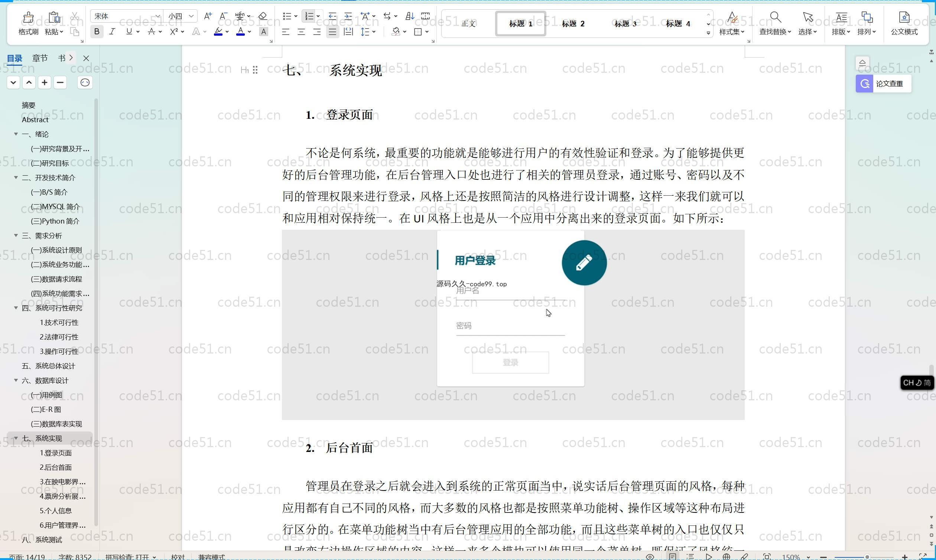Toggle bullet list button
936x560 pixels.
pyautogui.click(x=287, y=16)
